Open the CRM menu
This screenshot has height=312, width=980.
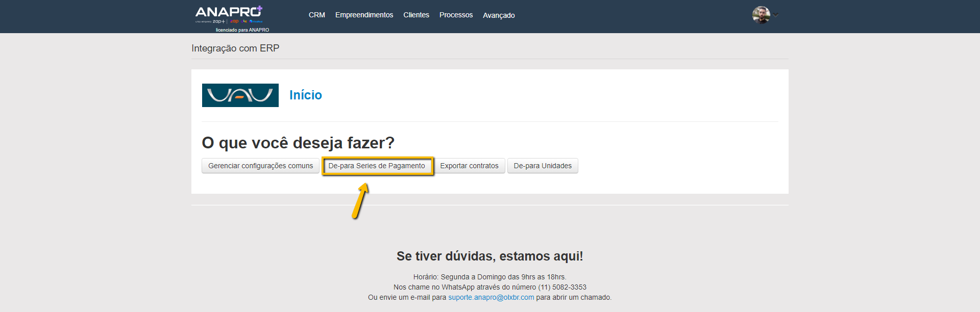(316, 15)
